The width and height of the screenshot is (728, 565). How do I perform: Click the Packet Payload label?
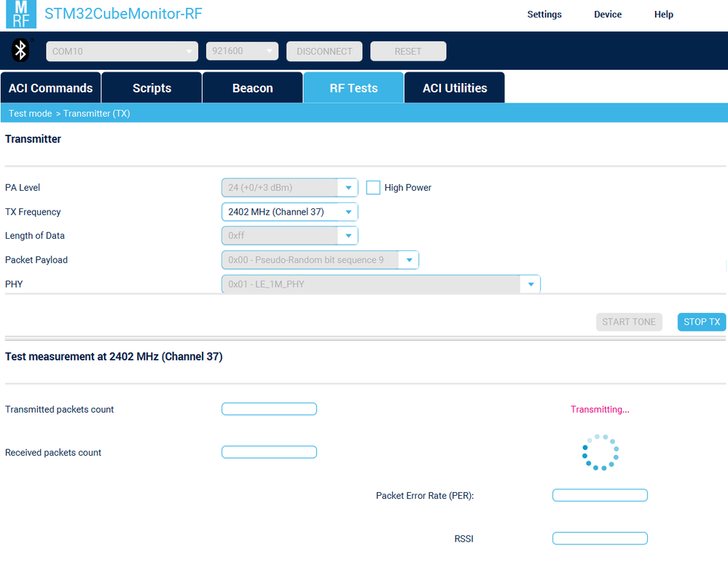click(36, 260)
